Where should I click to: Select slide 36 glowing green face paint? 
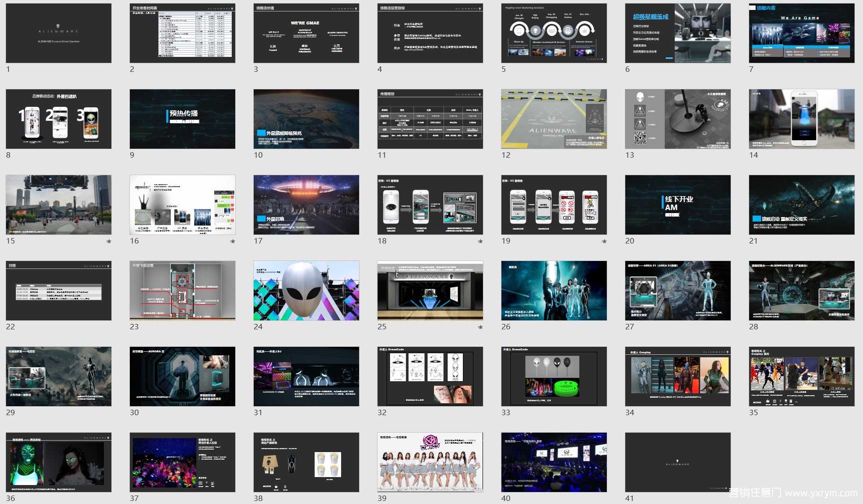tap(58, 462)
